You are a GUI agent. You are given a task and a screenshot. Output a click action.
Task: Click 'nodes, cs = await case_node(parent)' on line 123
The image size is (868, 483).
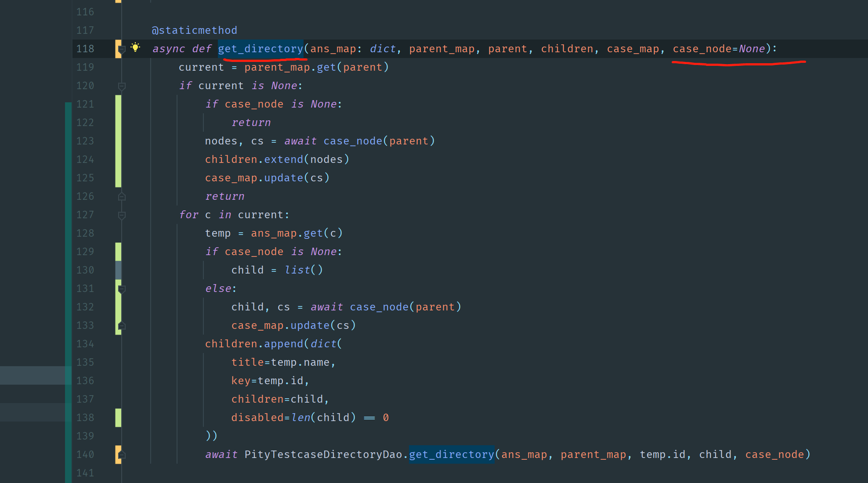click(320, 141)
